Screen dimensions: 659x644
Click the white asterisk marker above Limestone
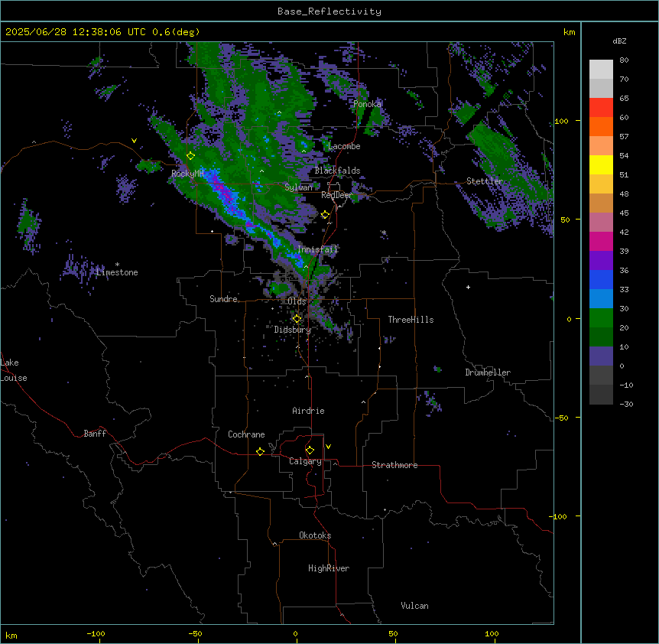tap(117, 265)
